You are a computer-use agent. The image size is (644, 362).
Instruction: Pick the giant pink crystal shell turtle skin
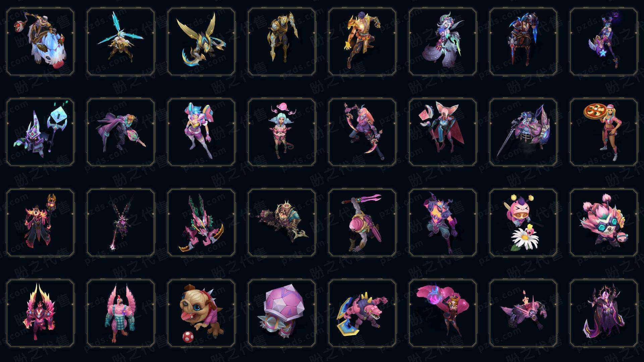282,313
